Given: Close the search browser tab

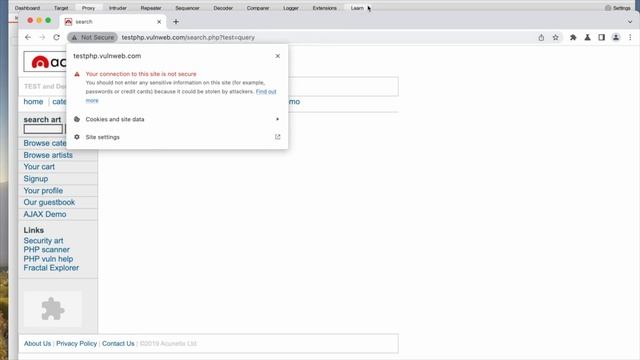Looking at the screenshot, I should [159, 22].
